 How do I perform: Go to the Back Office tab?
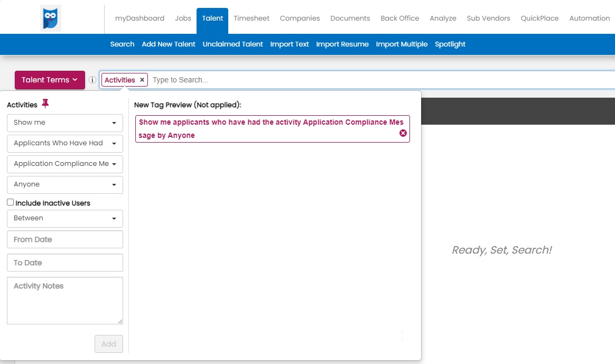pyautogui.click(x=399, y=18)
